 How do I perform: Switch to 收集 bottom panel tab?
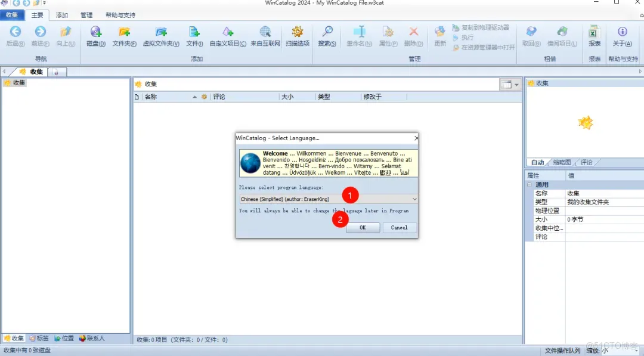pyautogui.click(x=14, y=338)
